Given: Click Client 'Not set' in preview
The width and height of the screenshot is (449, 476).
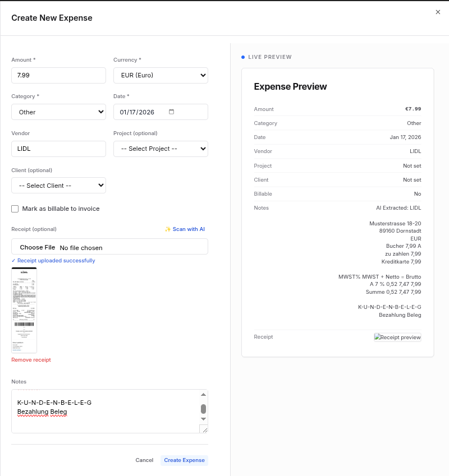Looking at the screenshot, I should pos(412,180).
